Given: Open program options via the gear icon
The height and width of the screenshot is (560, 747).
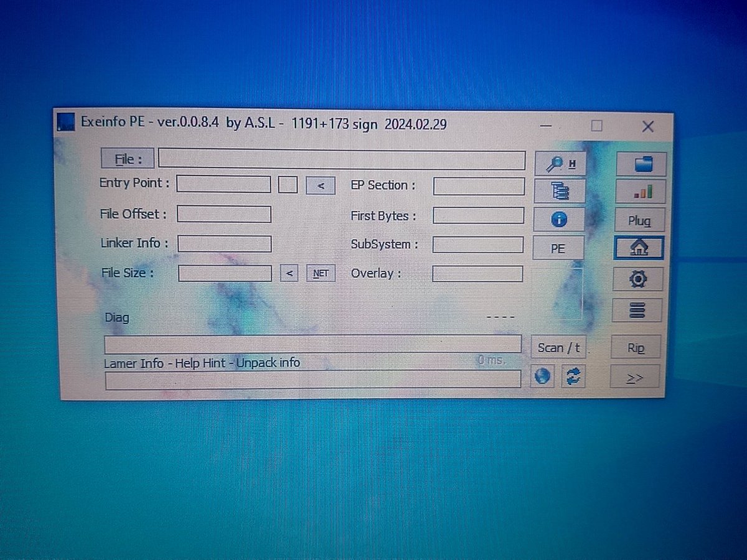Looking at the screenshot, I should tap(638, 279).
